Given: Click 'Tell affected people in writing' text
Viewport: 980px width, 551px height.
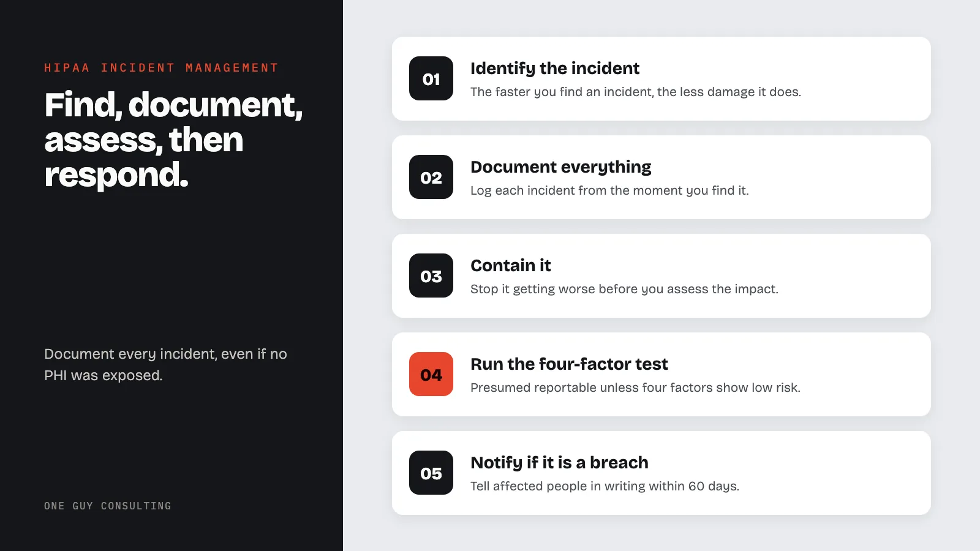Looking at the screenshot, I should 605,486.
